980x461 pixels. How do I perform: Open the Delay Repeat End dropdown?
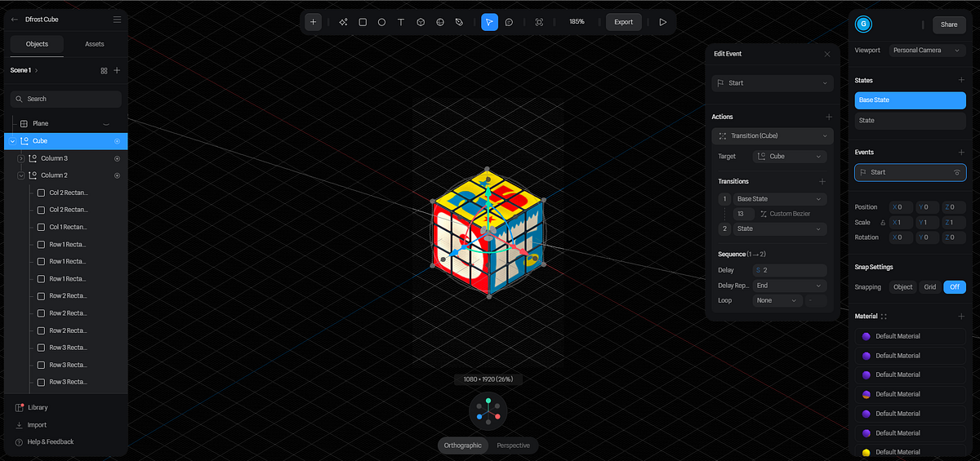[790, 286]
